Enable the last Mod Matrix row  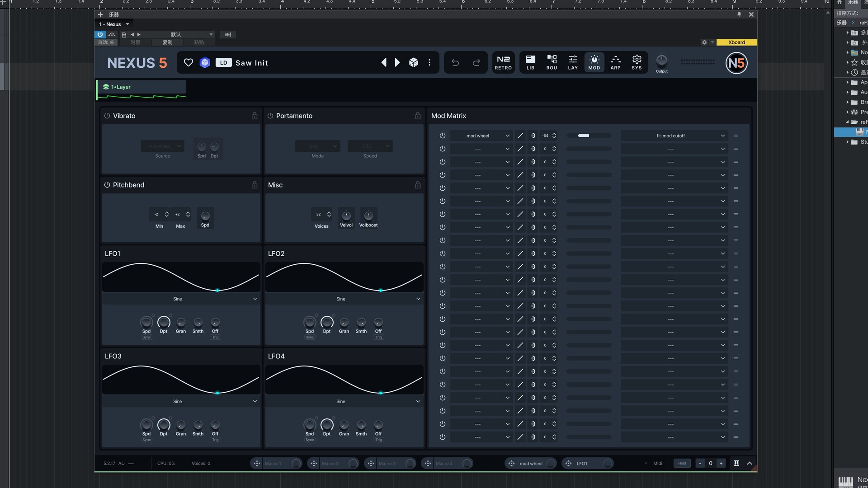tap(443, 437)
